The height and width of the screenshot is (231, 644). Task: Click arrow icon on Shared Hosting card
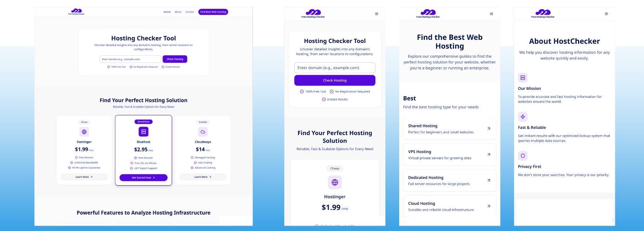click(x=489, y=129)
